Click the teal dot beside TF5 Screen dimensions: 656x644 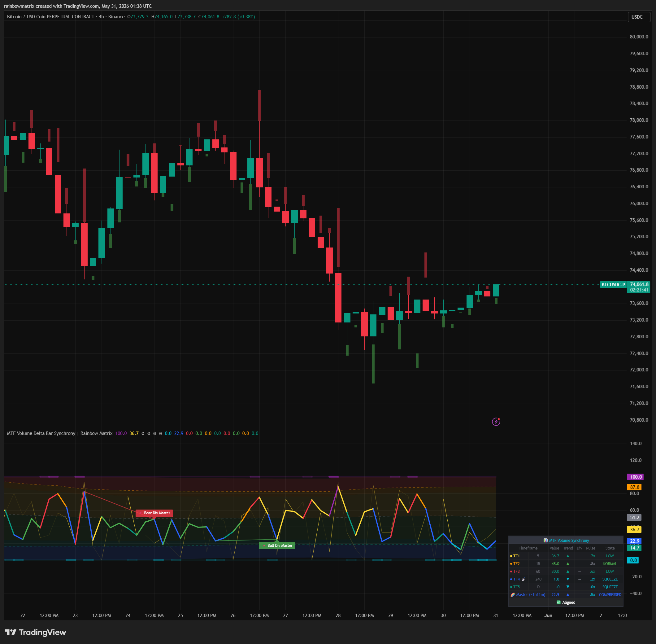[x=511, y=587]
